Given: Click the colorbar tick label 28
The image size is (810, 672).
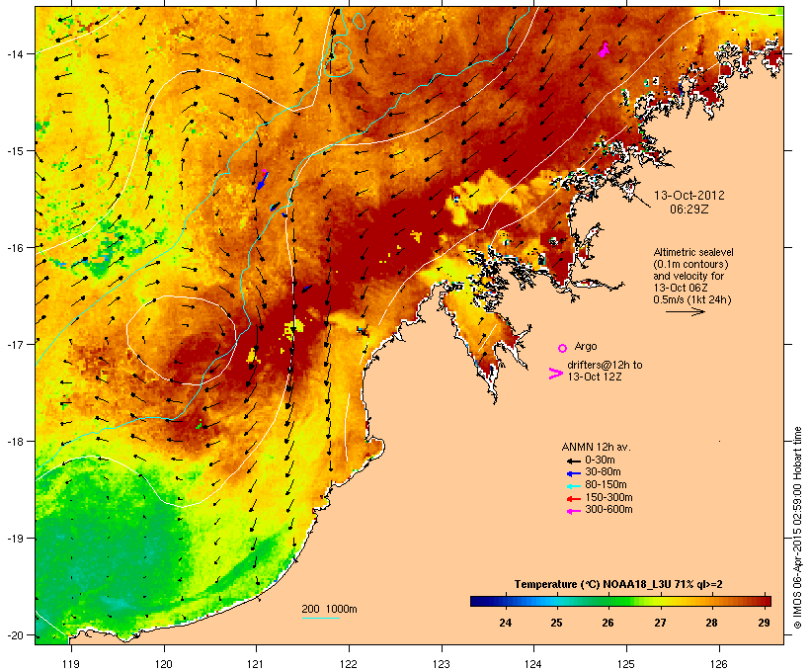Looking at the screenshot, I should [x=712, y=623].
